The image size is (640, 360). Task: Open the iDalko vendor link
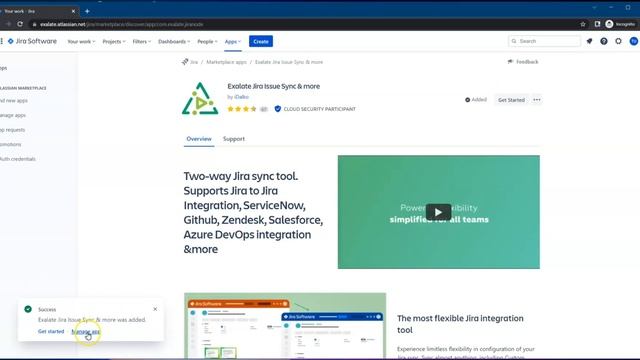[x=241, y=97]
